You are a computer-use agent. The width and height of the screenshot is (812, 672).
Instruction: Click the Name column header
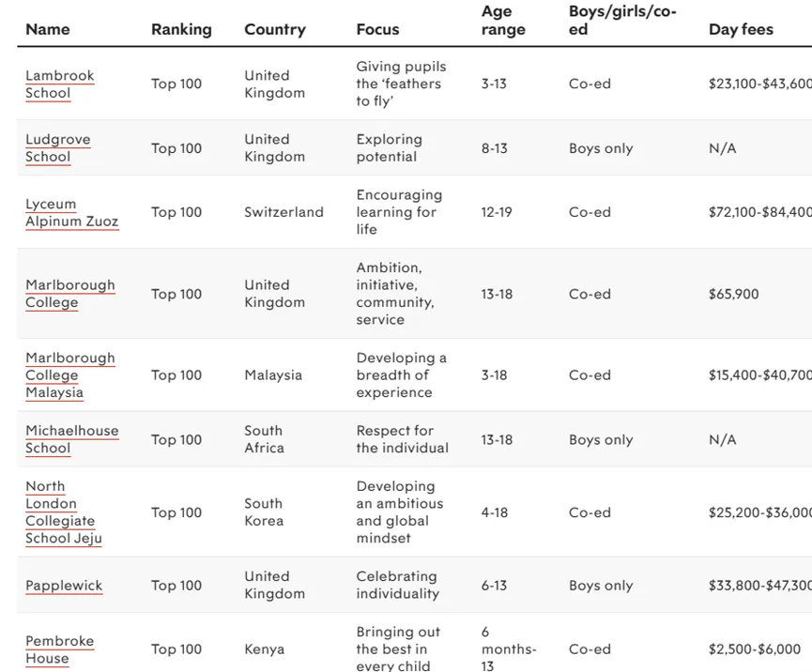coord(48,30)
